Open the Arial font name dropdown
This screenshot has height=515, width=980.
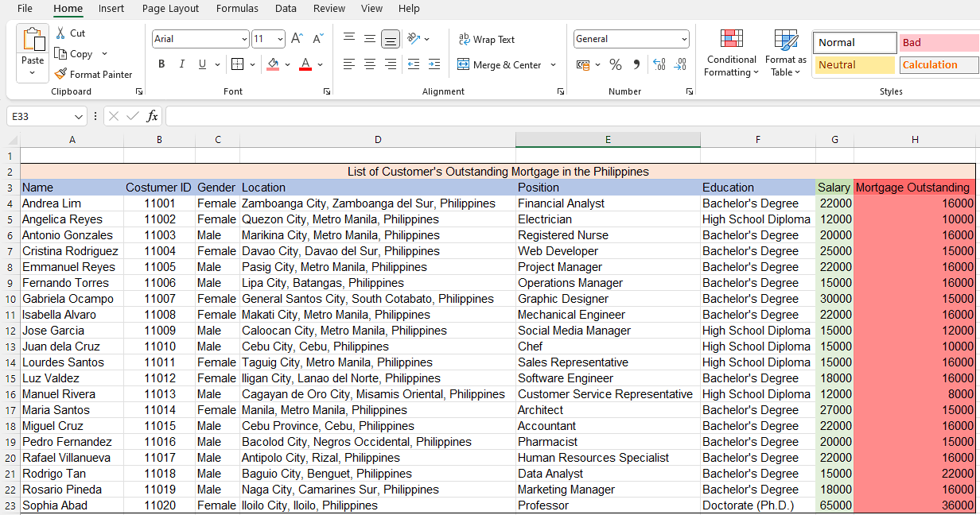(244, 39)
